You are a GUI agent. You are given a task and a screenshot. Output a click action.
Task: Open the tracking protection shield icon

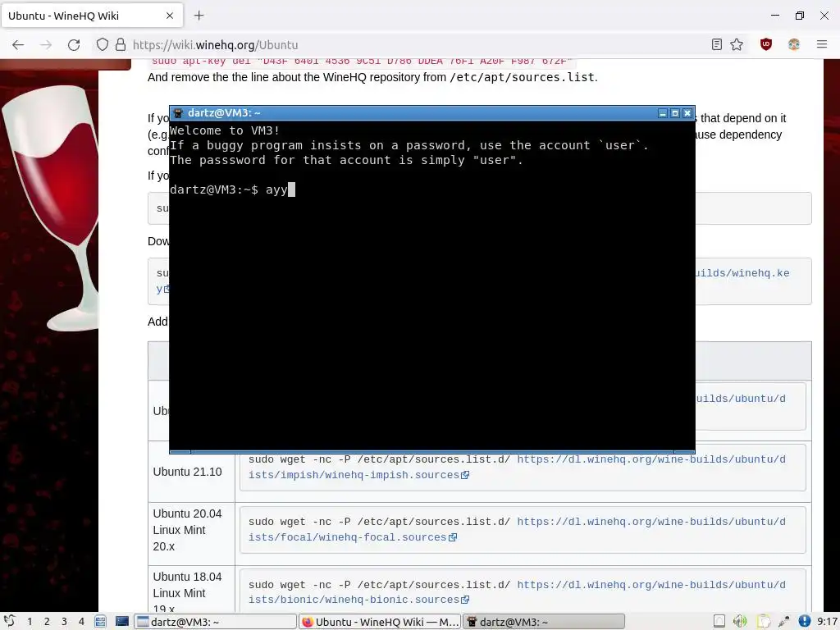coord(103,44)
